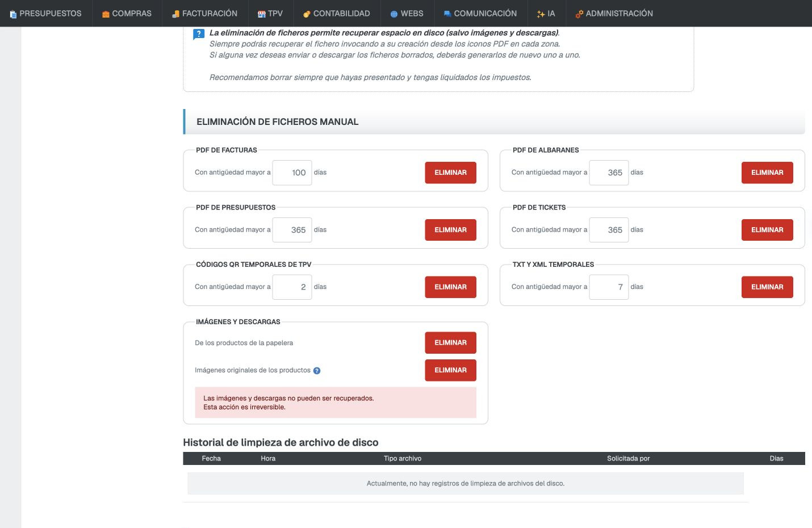The height and width of the screenshot is (528, 812).
Task: Click ELIMINAR for imágenes originales de productos
Action: point(451,370)
